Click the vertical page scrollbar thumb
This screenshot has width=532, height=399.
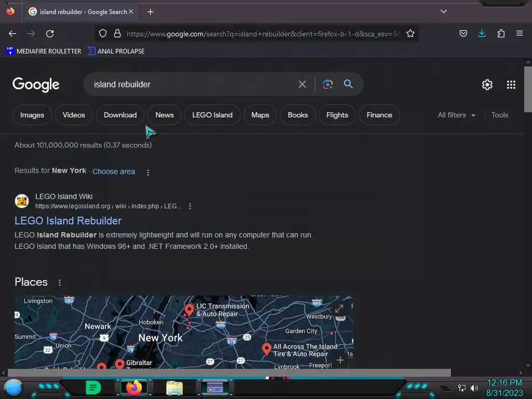point(528,89)
